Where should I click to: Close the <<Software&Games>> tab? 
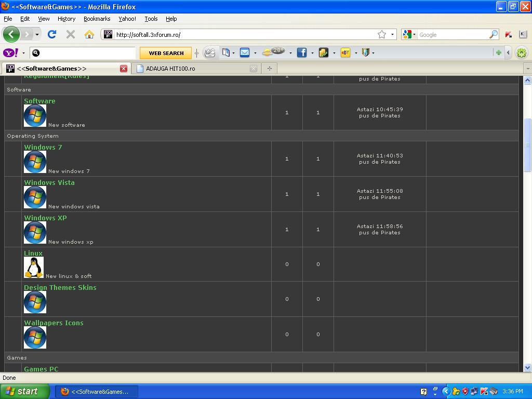point(124,69)
